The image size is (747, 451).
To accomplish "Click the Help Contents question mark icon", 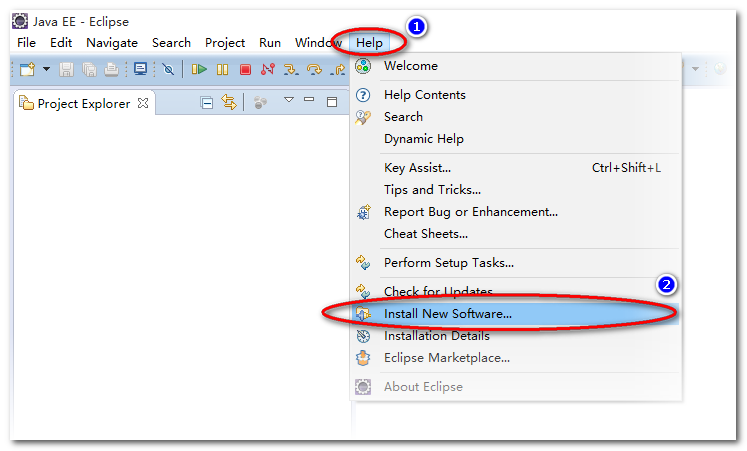I will point(363,95).
